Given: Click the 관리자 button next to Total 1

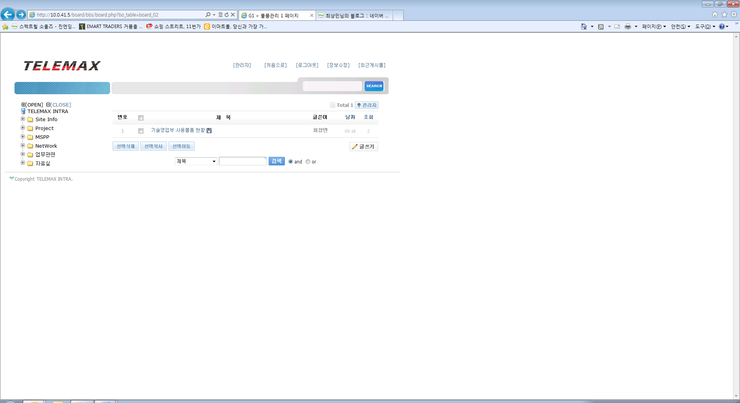Looking at the screenshot, I should 367,105.
